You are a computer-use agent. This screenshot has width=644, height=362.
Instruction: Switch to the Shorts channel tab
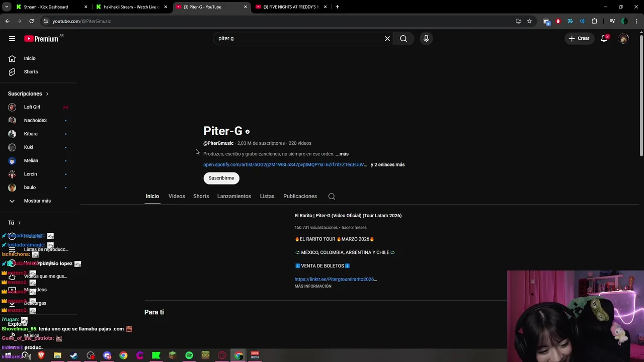201,197
